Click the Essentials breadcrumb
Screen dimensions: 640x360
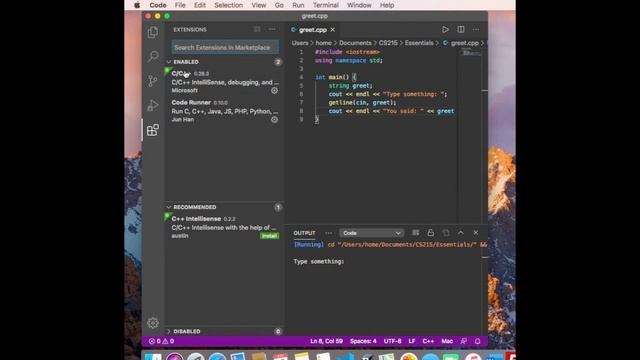point(419,43)
